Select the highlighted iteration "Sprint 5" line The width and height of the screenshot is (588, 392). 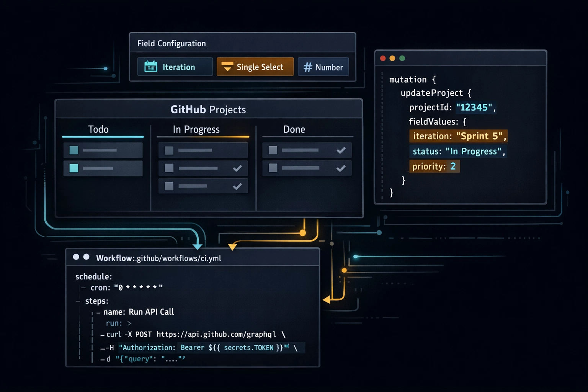459,136
